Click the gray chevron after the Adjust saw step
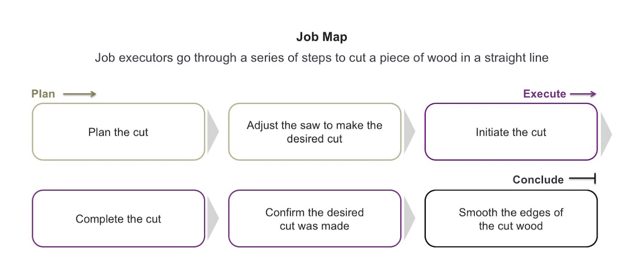The height and width of the screenshot is (272, 644). [409, 132]
